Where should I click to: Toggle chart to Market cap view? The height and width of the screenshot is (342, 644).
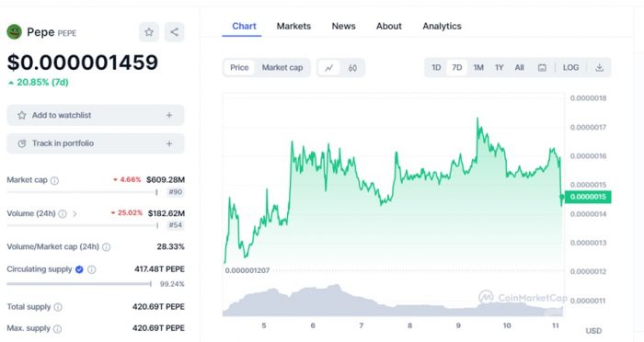(x=282, y=68)
